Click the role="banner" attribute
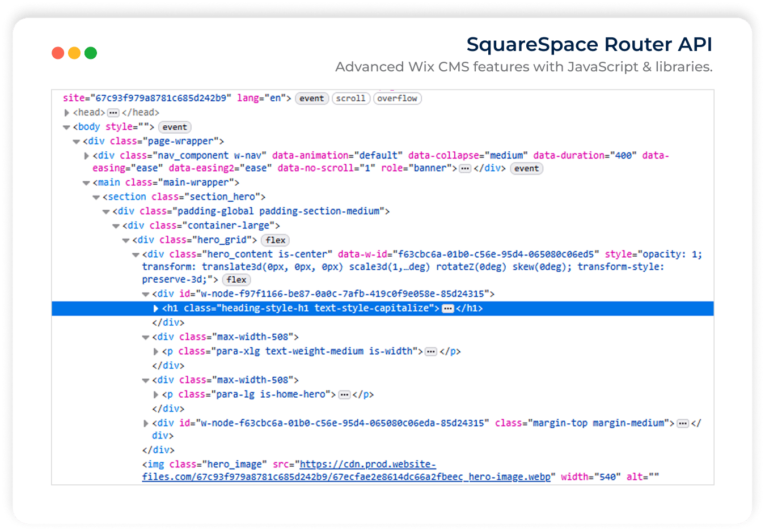The image size is (765, 532). pyautogui.click(x=416, y=169)
